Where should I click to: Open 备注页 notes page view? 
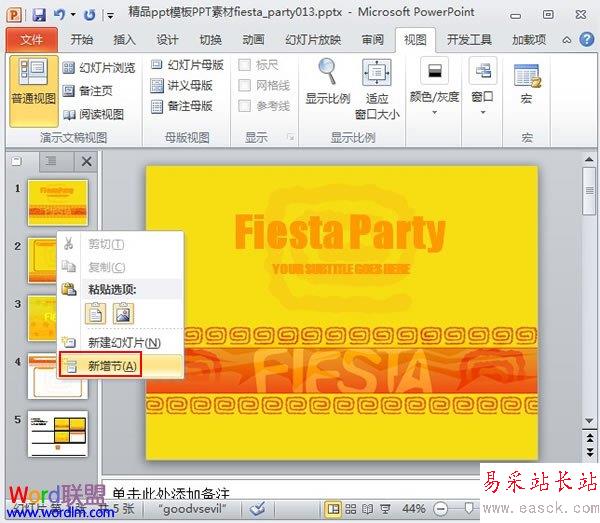point(88,91)
